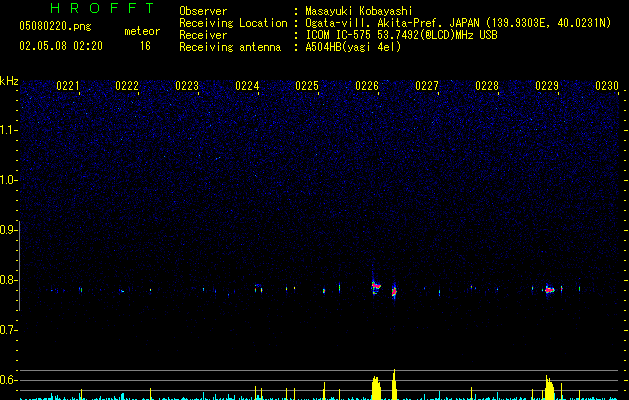Click the 'Receiver' field label
Viewport: 629px width, 400px height.
(203, 35)
